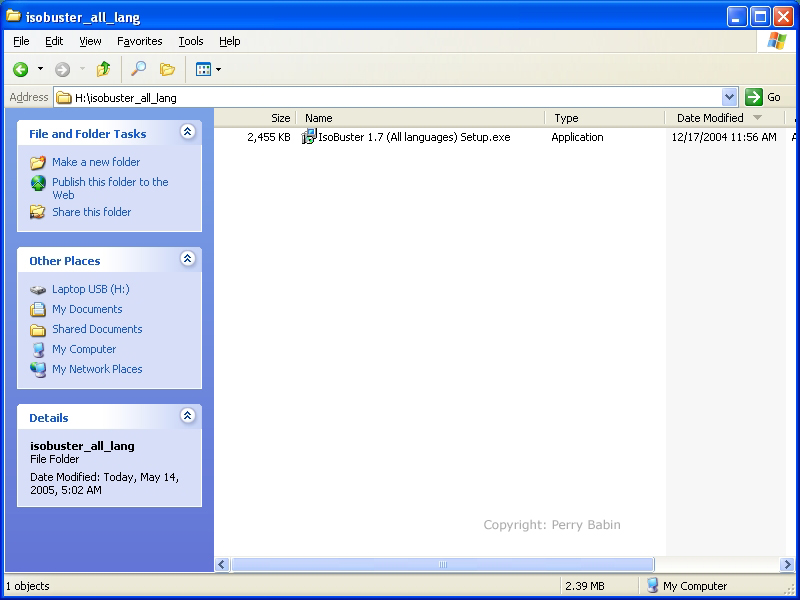Click Share this folder link
This screenshot has height=600, width=800.
click(x=91, y=212)
